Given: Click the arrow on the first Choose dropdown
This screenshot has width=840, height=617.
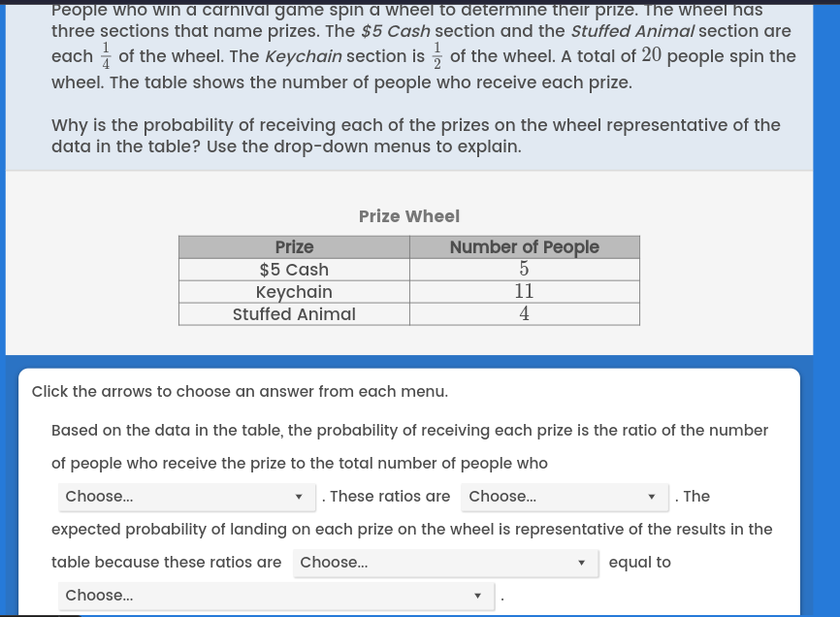Looking at the screenshot, I should click(298, 496).
